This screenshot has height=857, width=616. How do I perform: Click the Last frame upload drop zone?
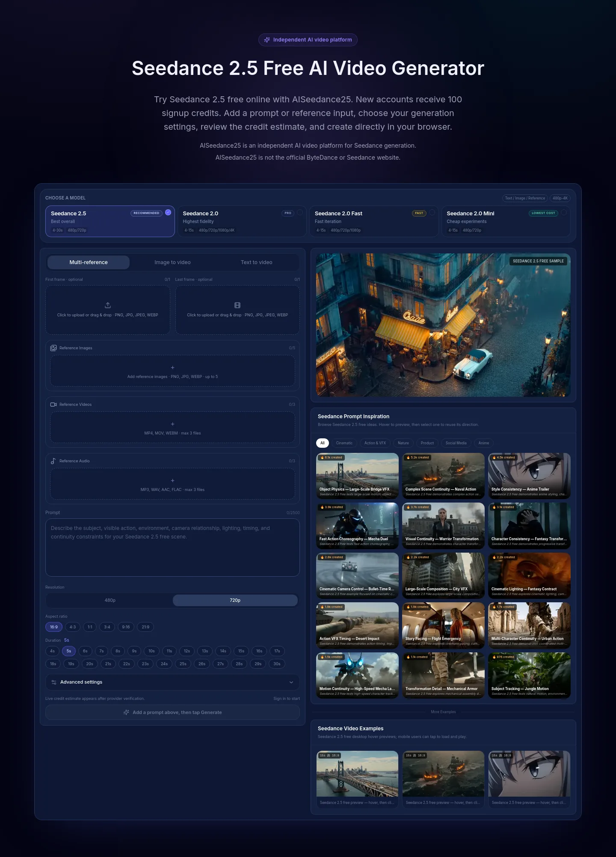coord(237,310)
